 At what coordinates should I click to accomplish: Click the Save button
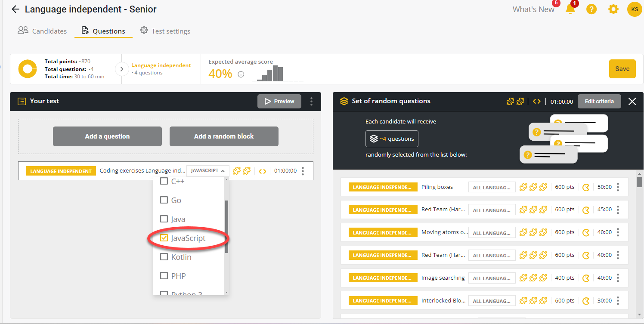[x=622, y=69]
